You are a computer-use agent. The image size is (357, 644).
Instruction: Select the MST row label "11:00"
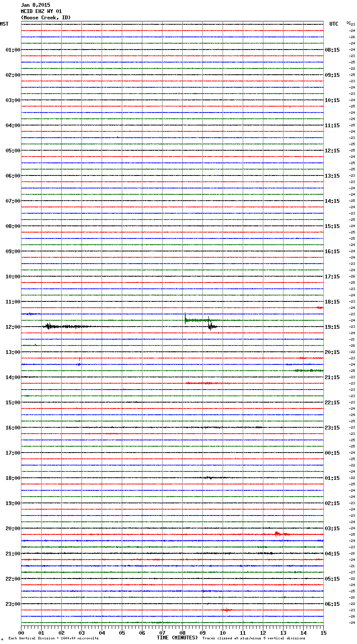[13, 302]
